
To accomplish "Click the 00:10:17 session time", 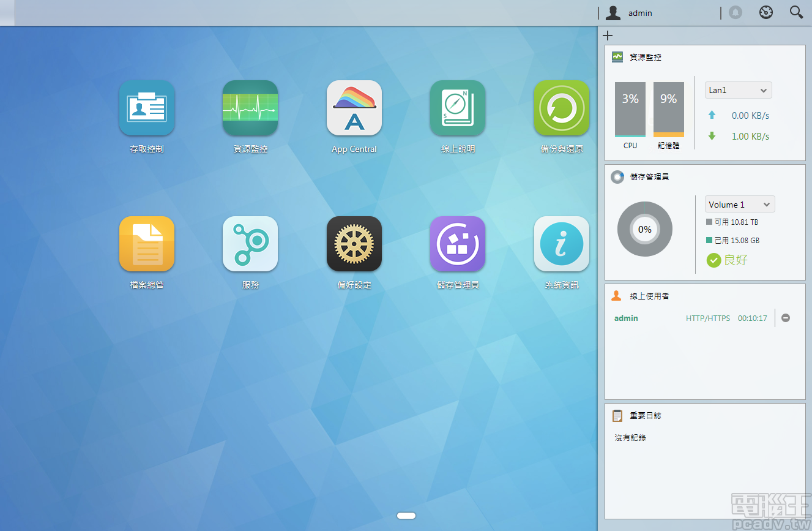I will [x=752, y=318].
